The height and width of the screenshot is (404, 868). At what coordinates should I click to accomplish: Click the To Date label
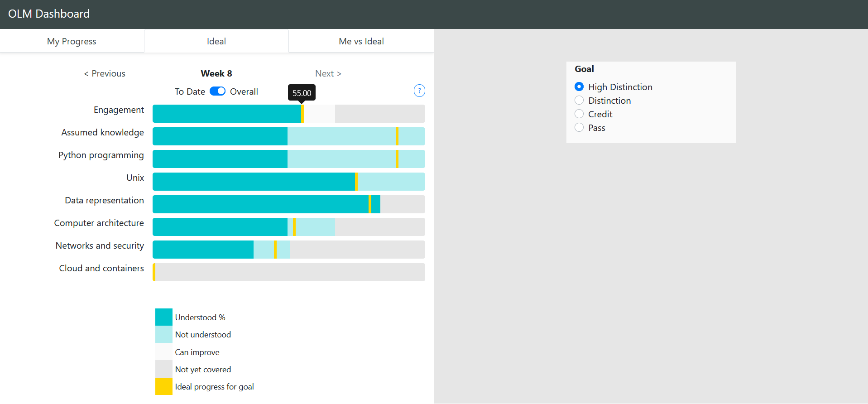(x=190, y=91)
